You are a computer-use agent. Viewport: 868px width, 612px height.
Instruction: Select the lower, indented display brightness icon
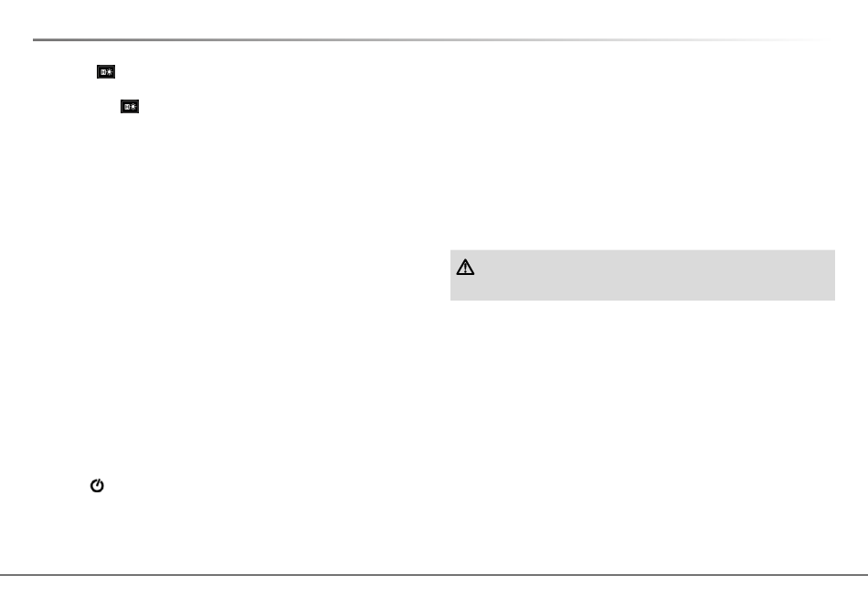pyautogui.click(x=130, y=107)
